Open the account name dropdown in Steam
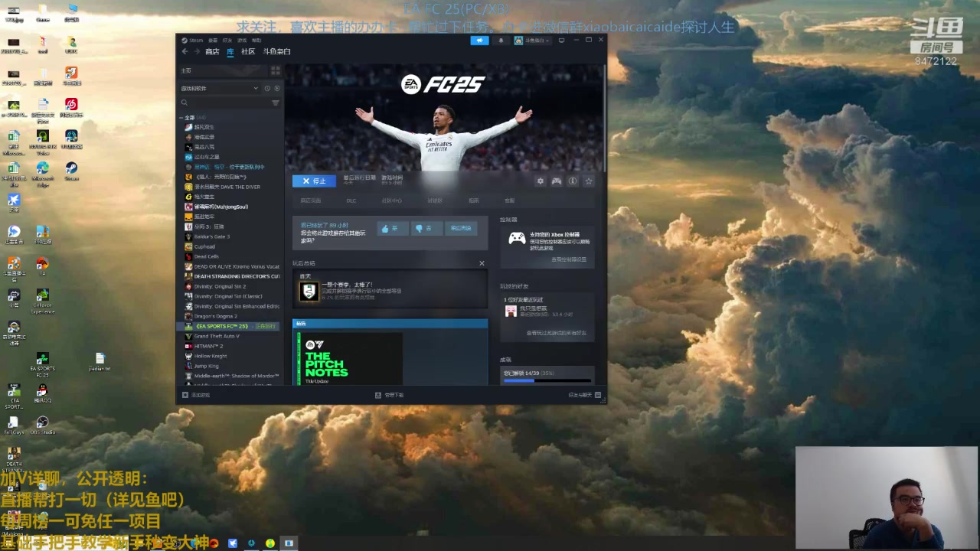The image size is (980, 551). click(x=532, y=40)
